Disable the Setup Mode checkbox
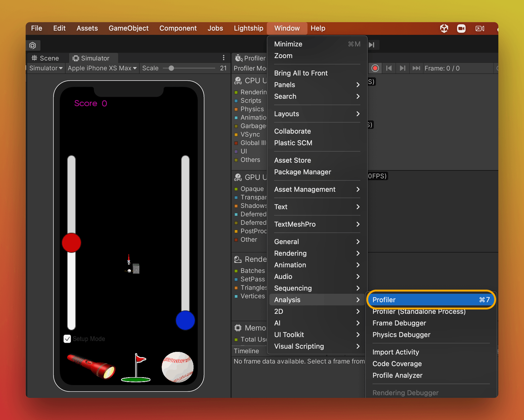This screenshot has height=420, width=524. coord(67,339)
